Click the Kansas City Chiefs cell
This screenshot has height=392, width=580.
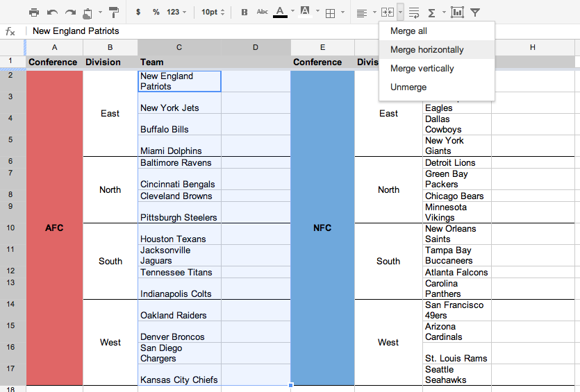click(x=179, y=375)
